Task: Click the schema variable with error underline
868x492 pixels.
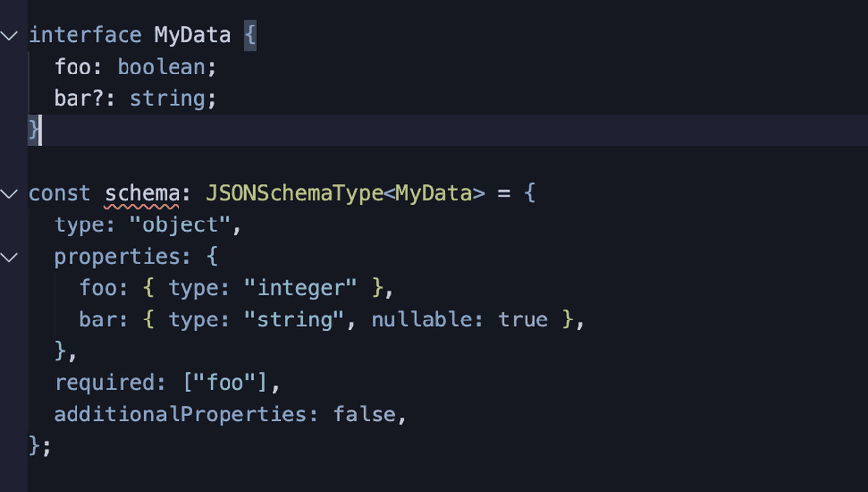Action: pyautogui.click(x=142, y=194)
